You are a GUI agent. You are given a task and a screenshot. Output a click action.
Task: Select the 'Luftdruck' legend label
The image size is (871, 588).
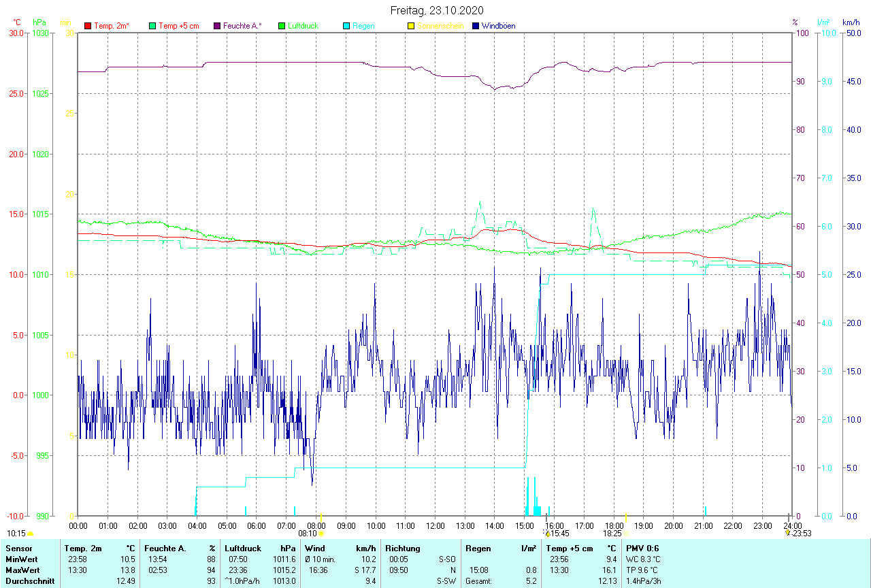[x=303, y=26]
